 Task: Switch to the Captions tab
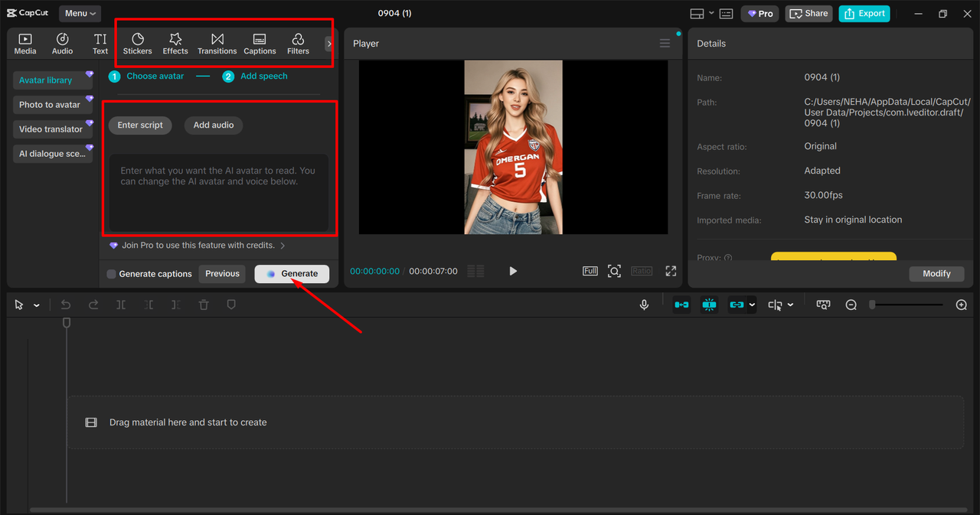[x=260, y=44]
